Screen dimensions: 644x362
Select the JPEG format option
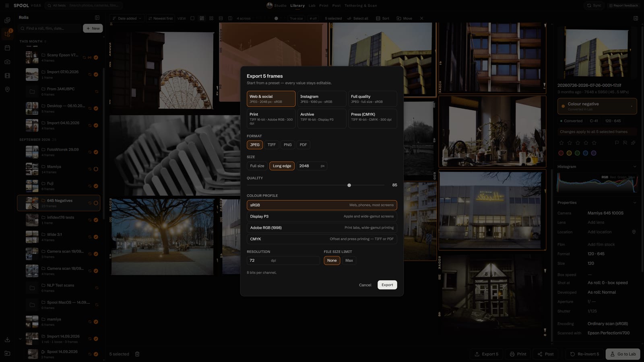tap(255, 145)
